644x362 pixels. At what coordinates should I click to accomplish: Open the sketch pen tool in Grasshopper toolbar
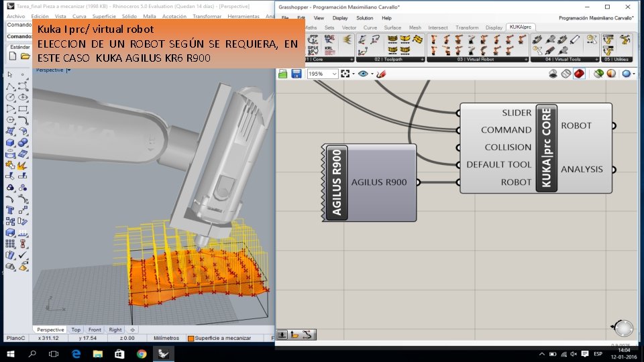[381, 74]
